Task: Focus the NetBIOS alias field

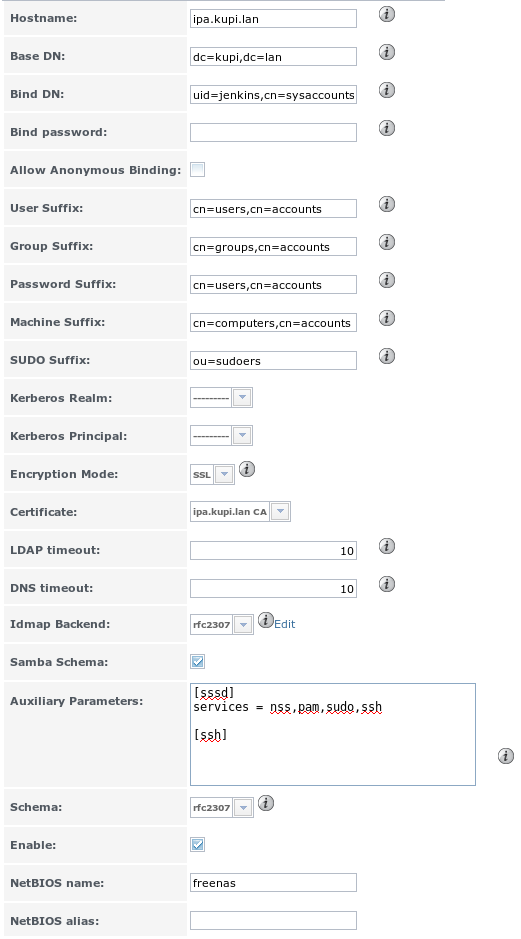Action: pos(274,920)
